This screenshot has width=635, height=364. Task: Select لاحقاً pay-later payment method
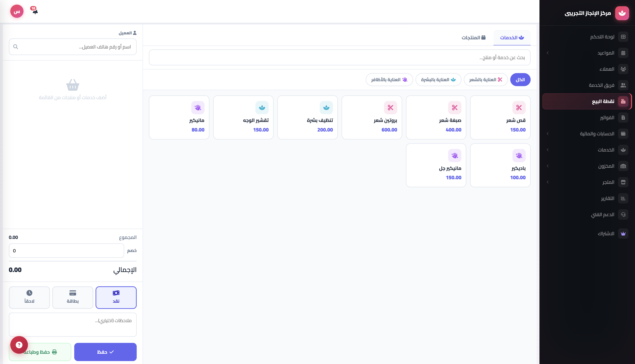click(29, 297)
